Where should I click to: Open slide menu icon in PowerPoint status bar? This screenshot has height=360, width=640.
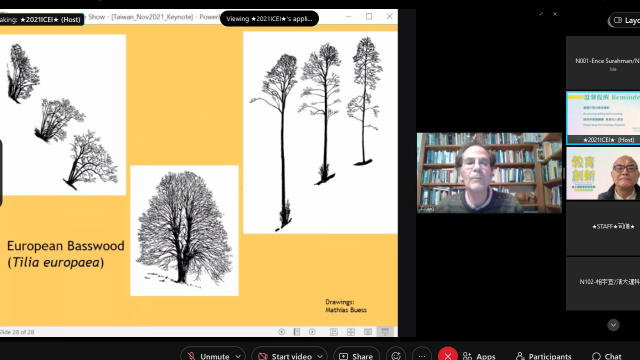coord(297,332)
